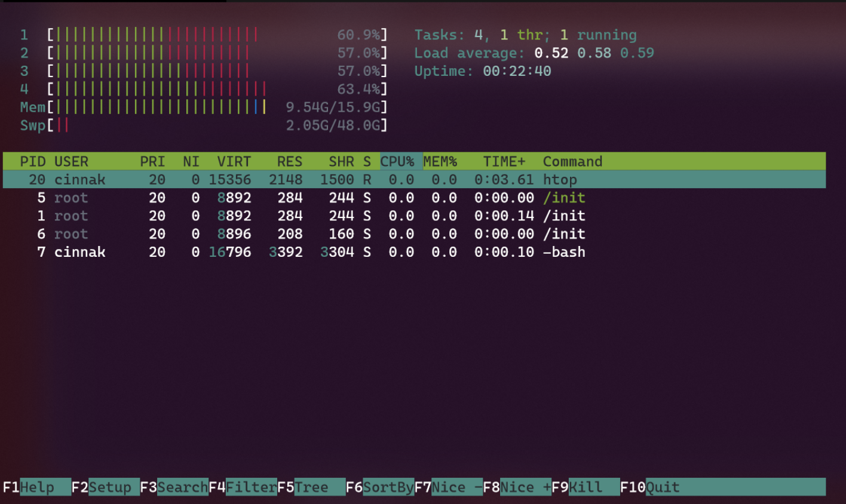The width and height of the screenshot is (846, 504).
Task: Click the 3392 RES value
Action: 286,252
